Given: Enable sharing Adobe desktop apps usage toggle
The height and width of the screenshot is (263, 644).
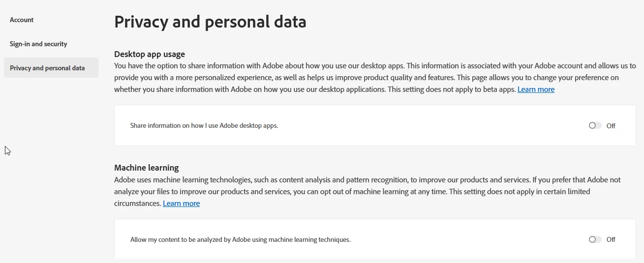Looking at the screenshot, I should click(x=595, y=126).
